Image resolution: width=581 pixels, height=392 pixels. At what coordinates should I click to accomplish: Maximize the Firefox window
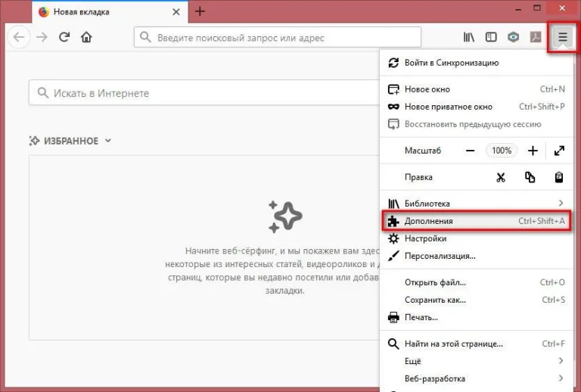[537, 8]
